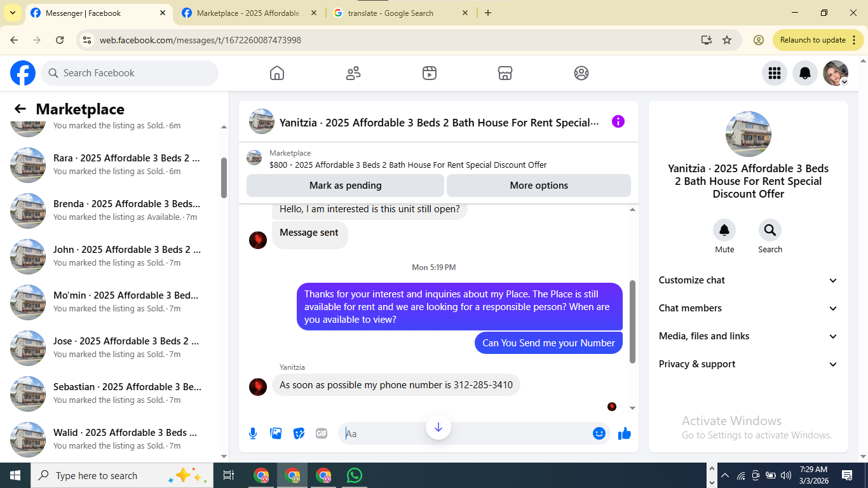Click the Chrome address bar URL
This screenshot has height=488, width=868.
point(200,40)
